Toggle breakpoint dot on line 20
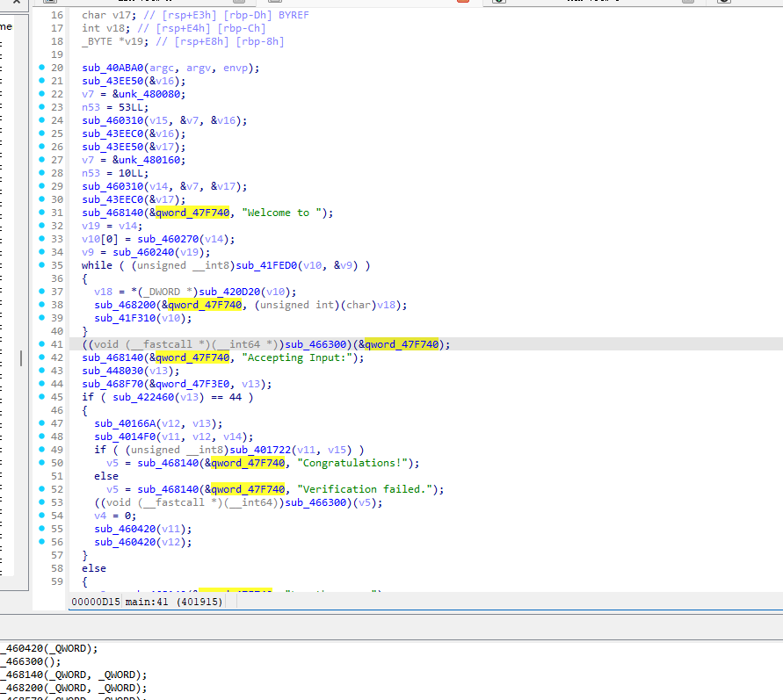The image size is (783, 700). point(41,68)
